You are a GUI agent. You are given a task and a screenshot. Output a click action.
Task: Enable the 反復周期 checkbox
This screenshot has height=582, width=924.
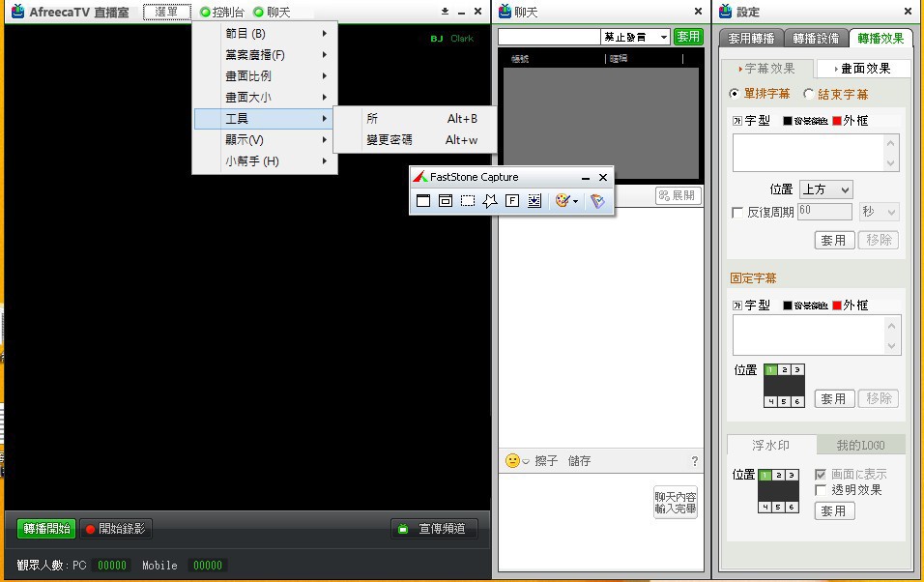(738, 213)
